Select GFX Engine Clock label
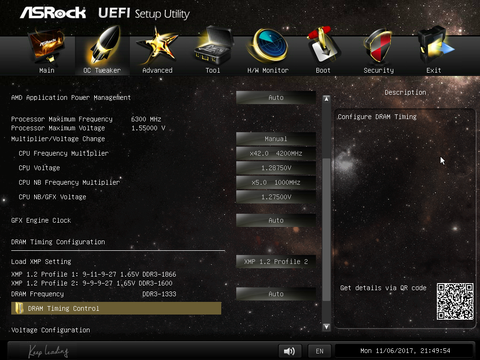This screenshot has height=360, width=480. coord(41,220)
